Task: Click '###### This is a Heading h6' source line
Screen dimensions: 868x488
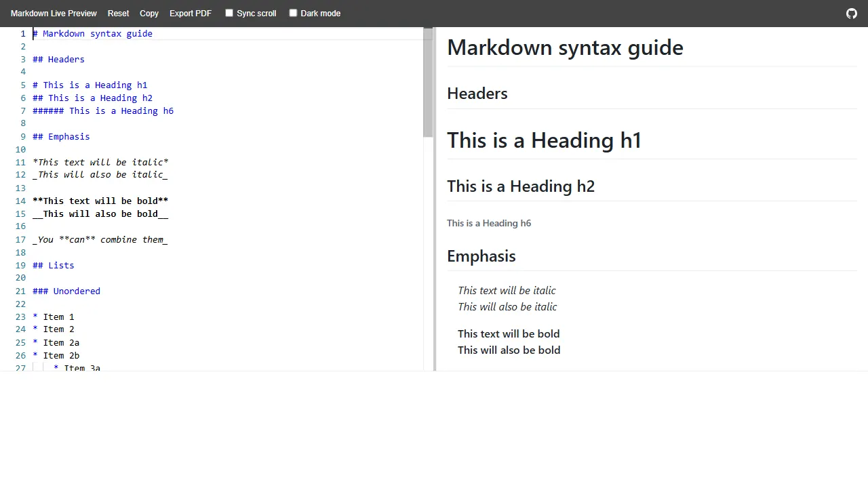Action: tap(103, 110)
